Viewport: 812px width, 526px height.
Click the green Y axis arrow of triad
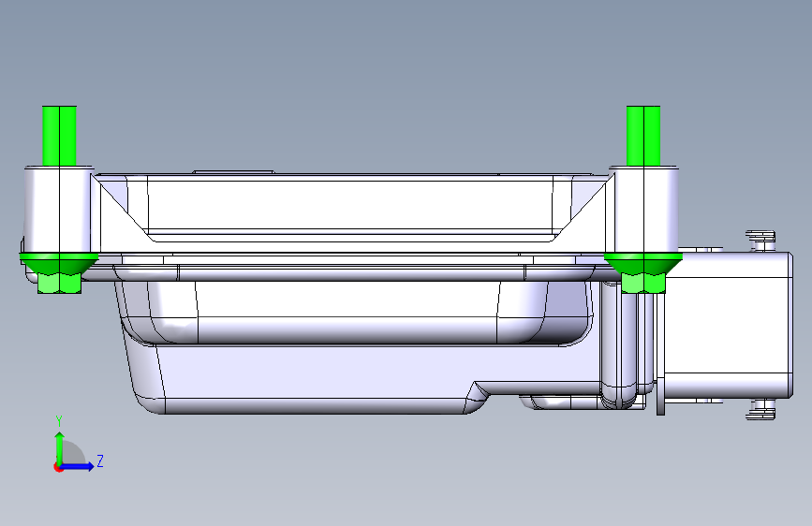pos(60,447)
